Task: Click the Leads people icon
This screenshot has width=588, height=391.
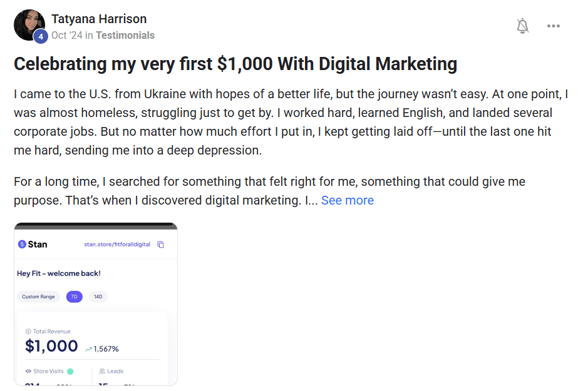Action: coord(102,371)
